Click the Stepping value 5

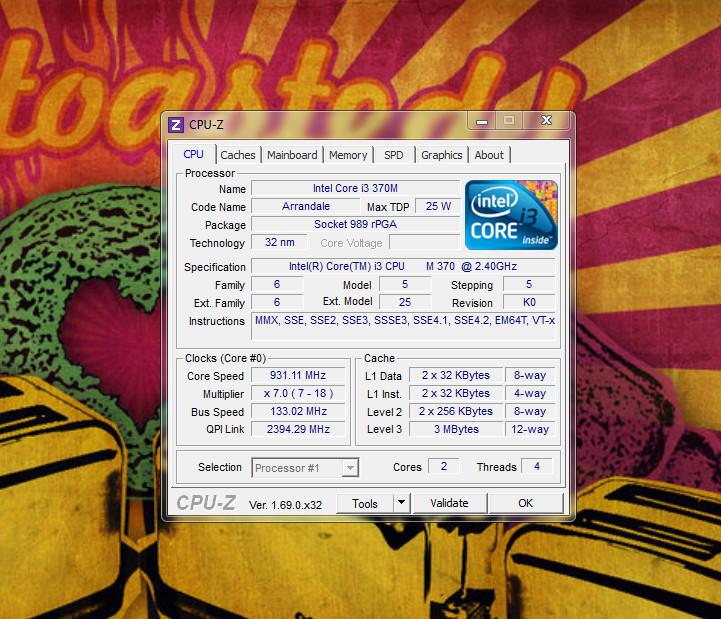(529, 284)
